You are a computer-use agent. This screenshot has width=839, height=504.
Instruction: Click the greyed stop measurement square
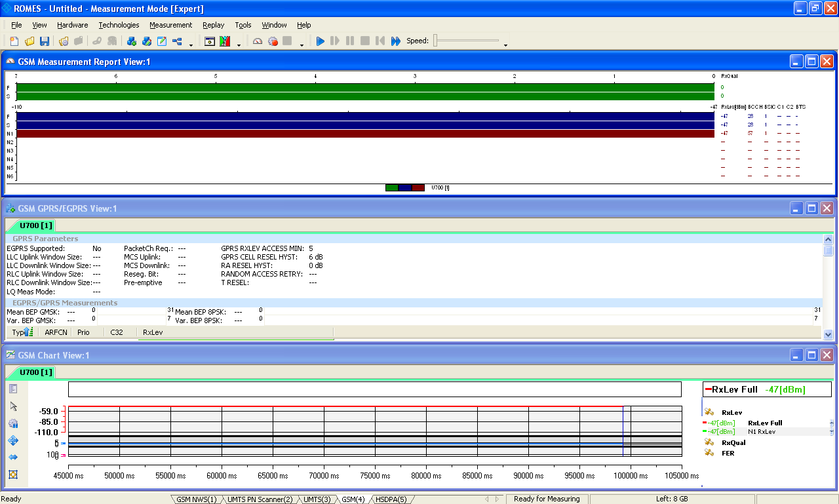[x=287, y=41]
